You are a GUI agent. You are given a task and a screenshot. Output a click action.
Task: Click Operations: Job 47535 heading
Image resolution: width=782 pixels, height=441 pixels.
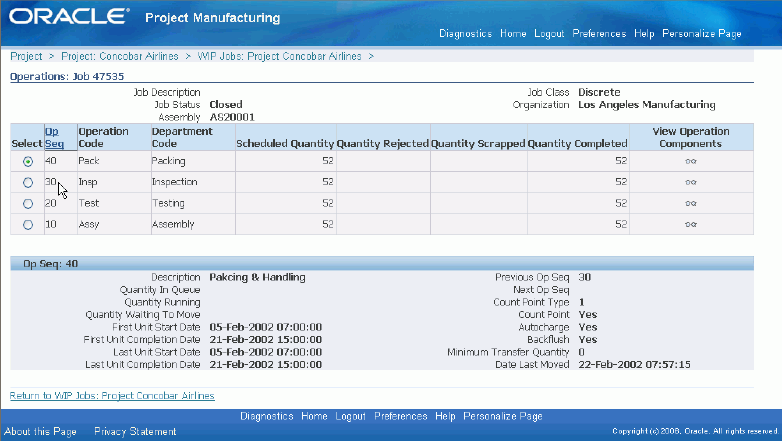click(67, 76)
